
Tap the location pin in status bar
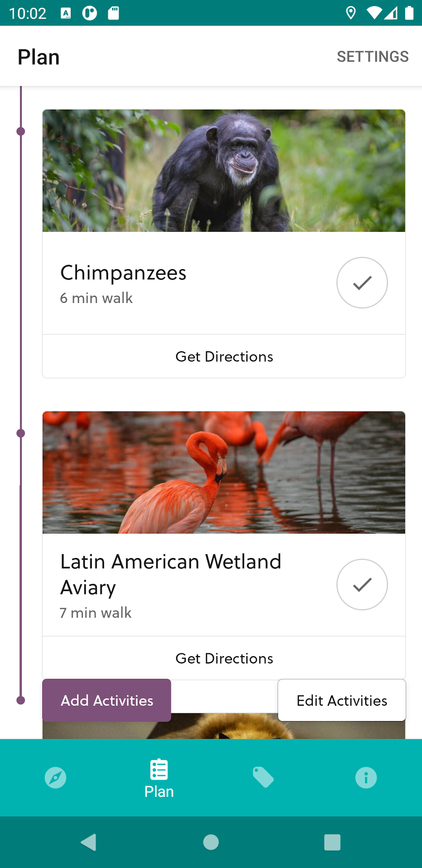tap(351, 13)
